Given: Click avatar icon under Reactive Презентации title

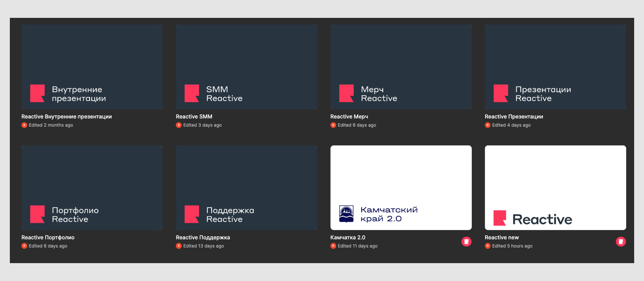Looking at the screenshot, I should (x=487, y=125).
